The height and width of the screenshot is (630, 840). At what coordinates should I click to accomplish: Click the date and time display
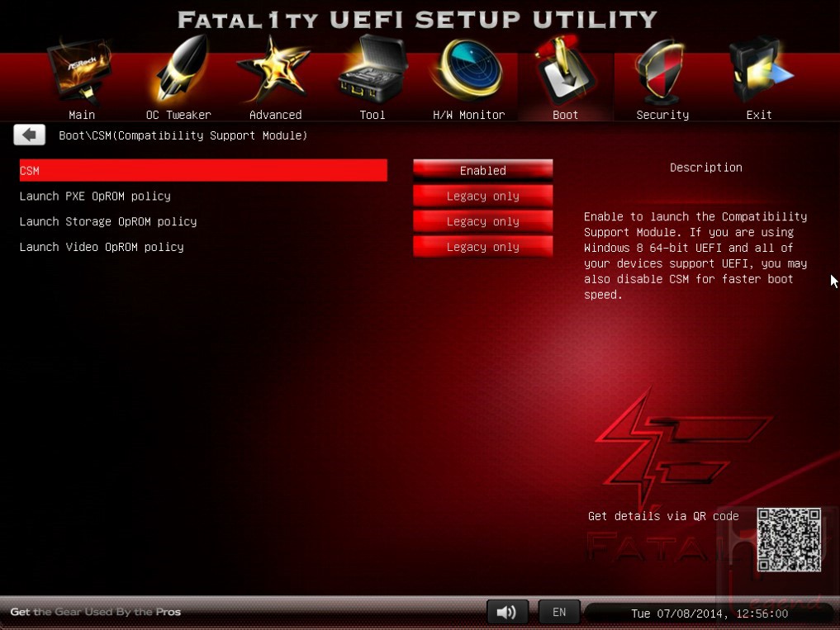(709, 613)
